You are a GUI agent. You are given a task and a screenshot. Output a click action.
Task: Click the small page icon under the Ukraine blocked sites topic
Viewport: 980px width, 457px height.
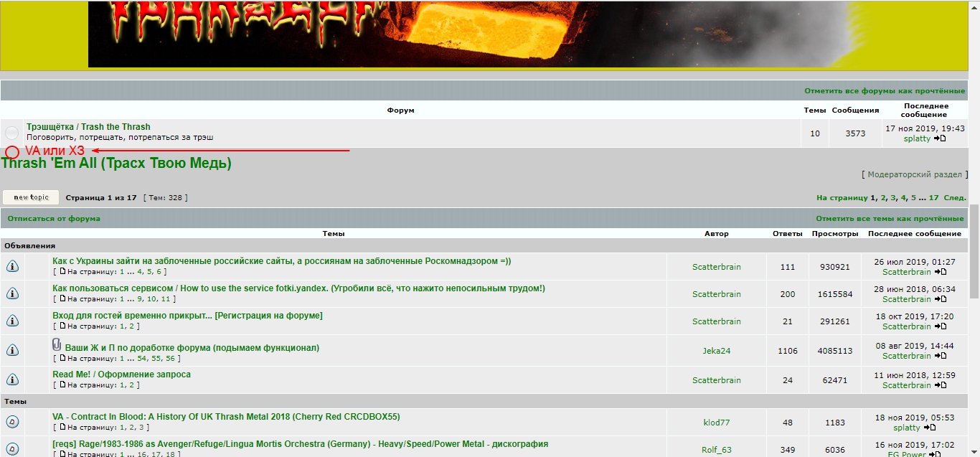pos(62,272)
